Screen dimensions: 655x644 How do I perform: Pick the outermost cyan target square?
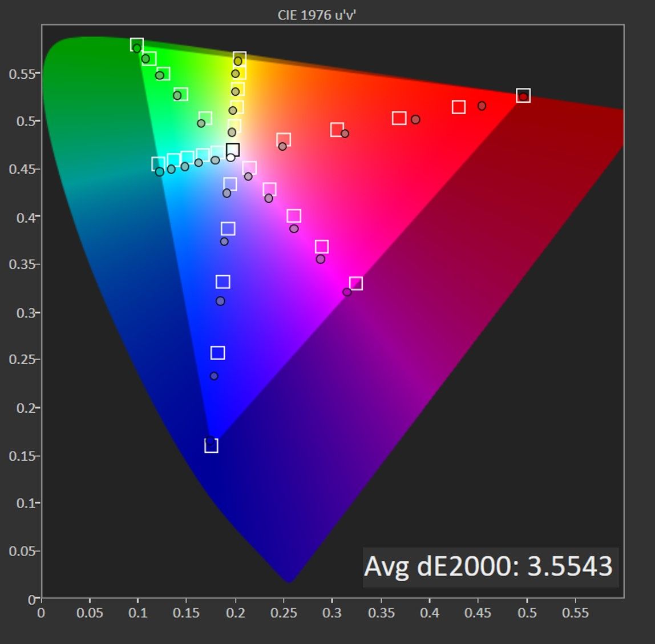[158, 163]
